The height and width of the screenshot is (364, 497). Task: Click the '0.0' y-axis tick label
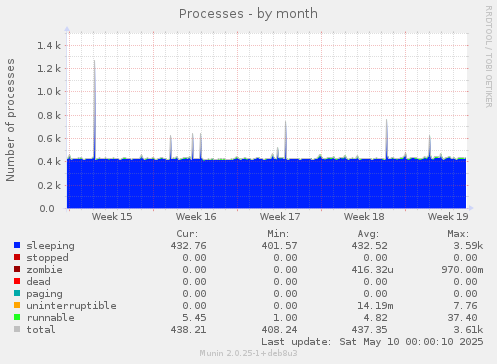[x=47, y=209]
